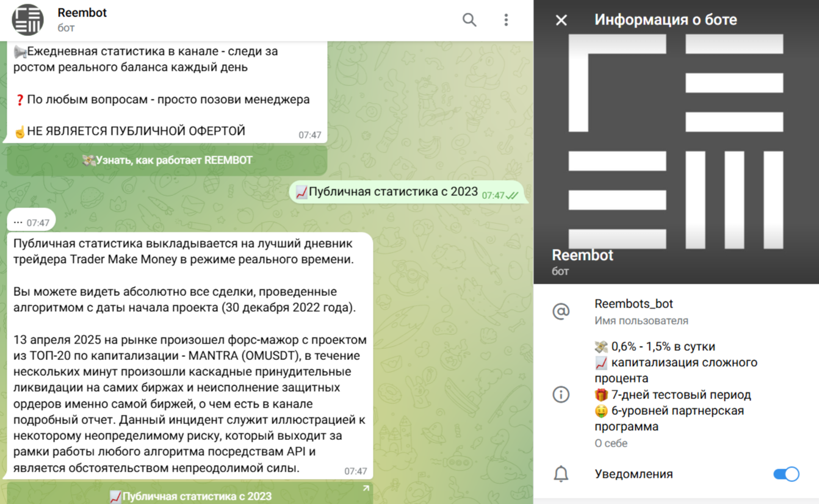Viewport: 819px width, 504px height.
Task: Click the bell icon next to Уведомления
Action: click(x=561, y=473)
